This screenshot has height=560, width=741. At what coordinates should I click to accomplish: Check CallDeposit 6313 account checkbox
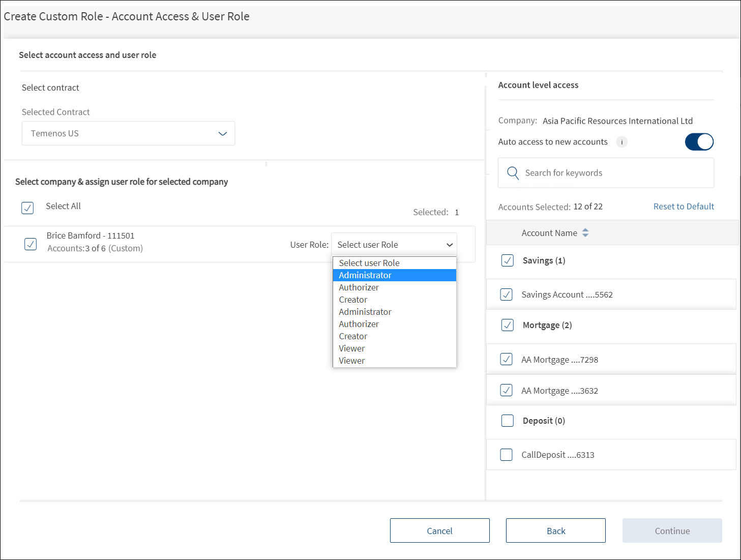507,455
